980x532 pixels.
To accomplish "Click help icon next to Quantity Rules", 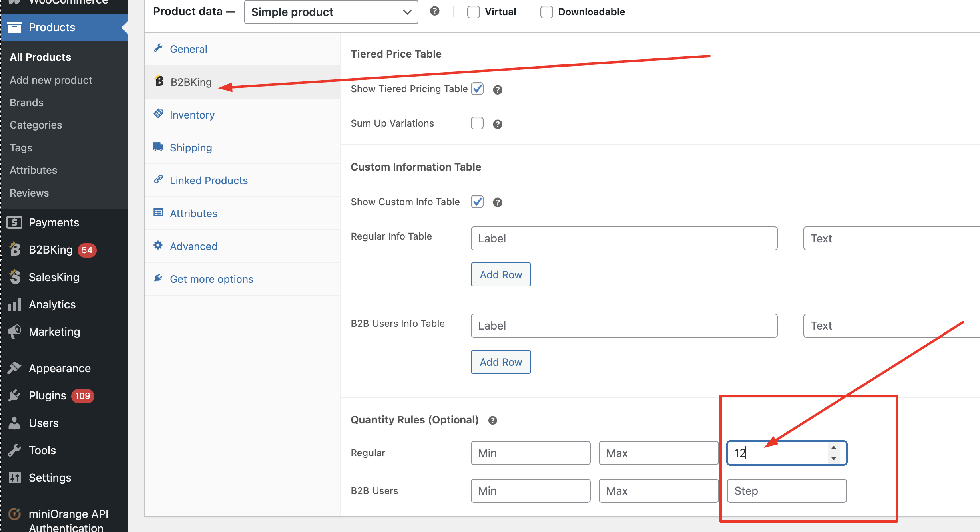I will point(493,420).
